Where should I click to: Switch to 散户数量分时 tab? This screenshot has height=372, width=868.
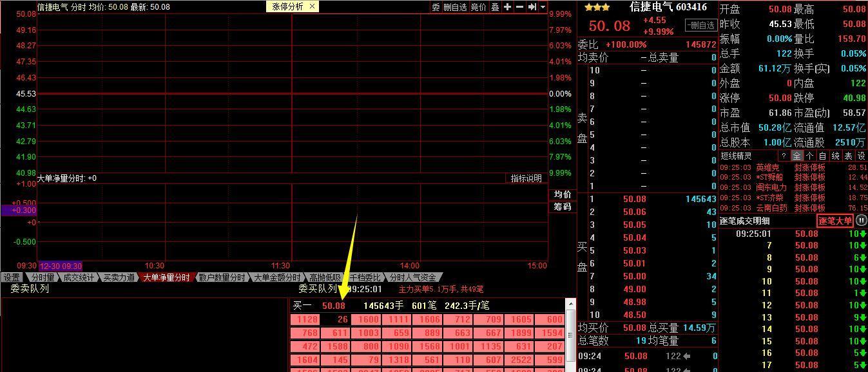[x=222, y=277]
